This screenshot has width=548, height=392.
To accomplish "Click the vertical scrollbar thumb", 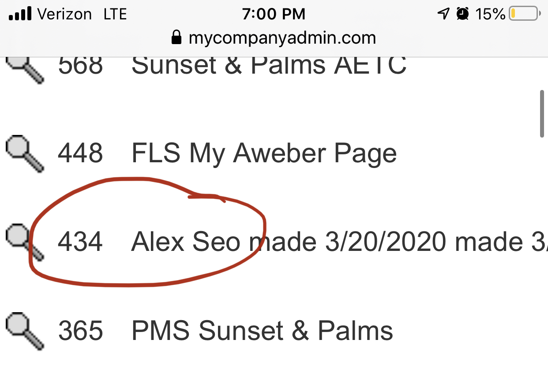I will [x=542, y=114].
